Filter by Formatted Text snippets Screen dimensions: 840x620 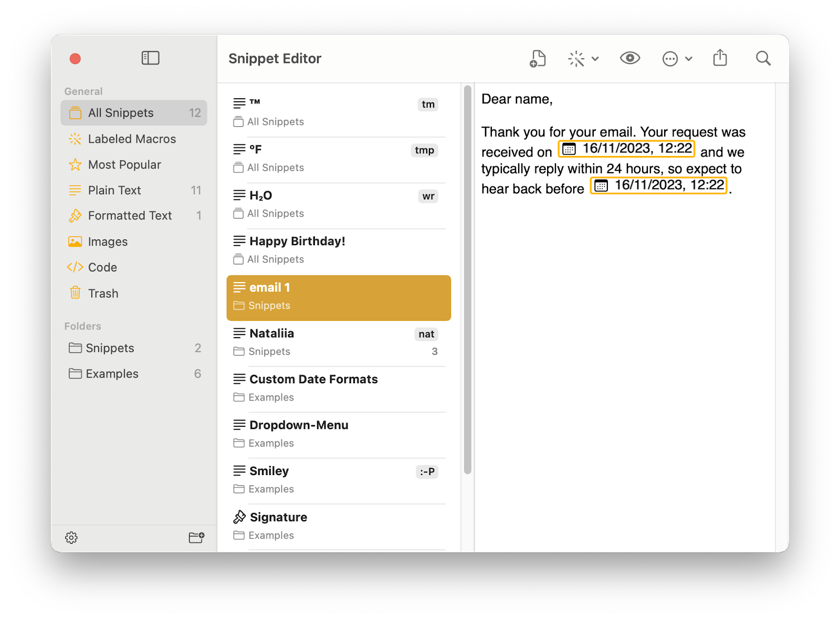pos(134,216)
